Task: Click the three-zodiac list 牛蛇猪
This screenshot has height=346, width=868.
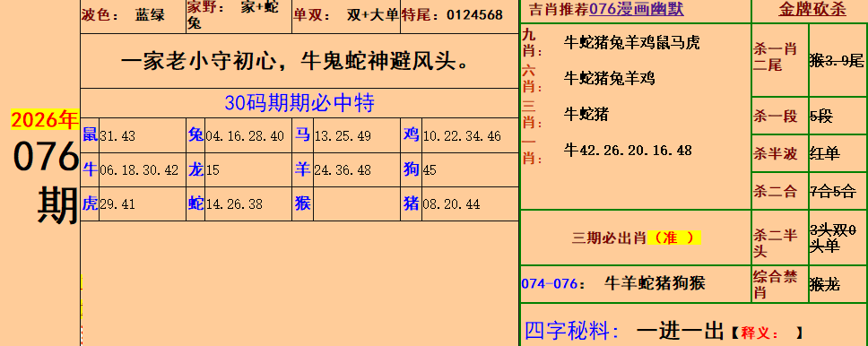Action: click(x=586, y=114)
